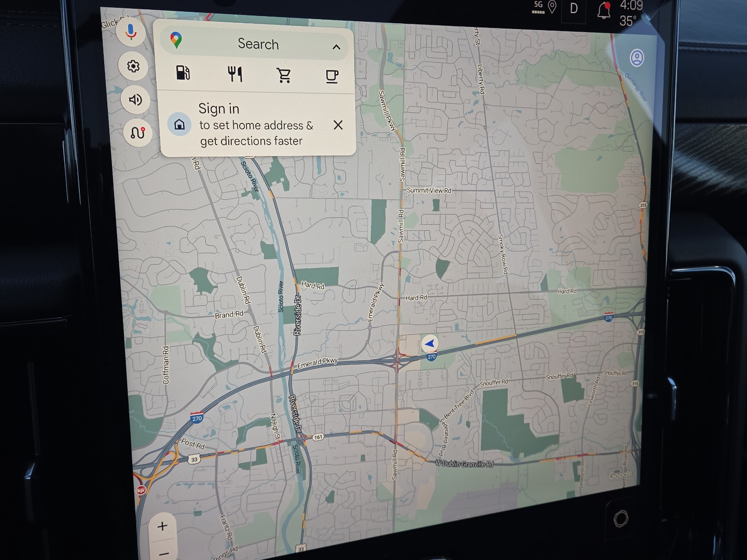This screenshot has height=560, width=747.
Task: Tap the shopping cart groceries icon
Action: [x=284, y=76]
